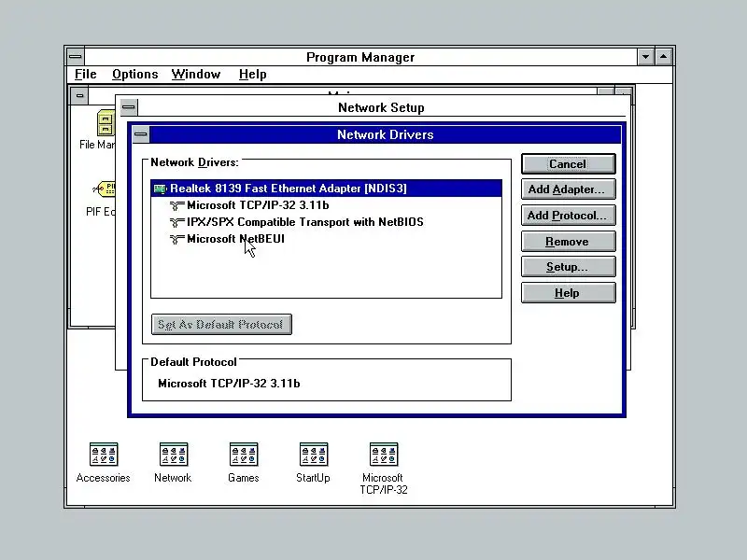Open the StartUp program group icon
Image resolution: width=747 pixels, height=560 pixels.
pyautogui.click(x=314, y=455)
